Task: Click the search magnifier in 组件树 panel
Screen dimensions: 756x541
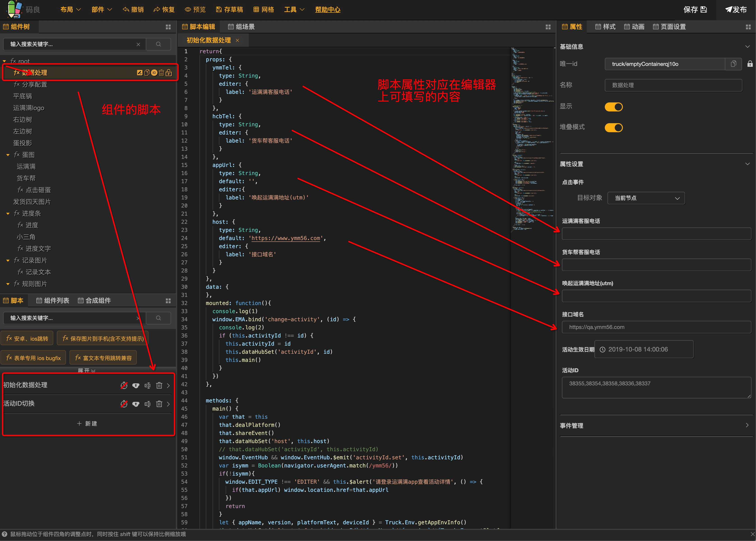Action: pyautogui.click(x=159, y=44)
